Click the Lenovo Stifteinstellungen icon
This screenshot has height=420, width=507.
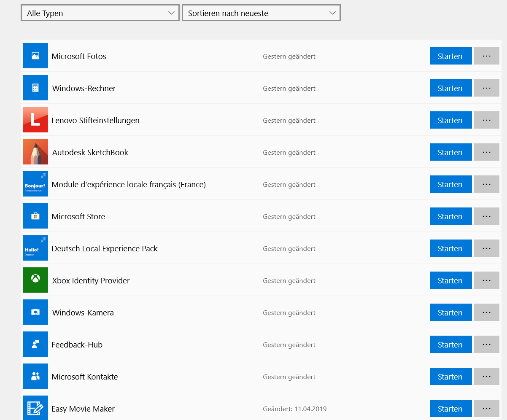[35, 120]
